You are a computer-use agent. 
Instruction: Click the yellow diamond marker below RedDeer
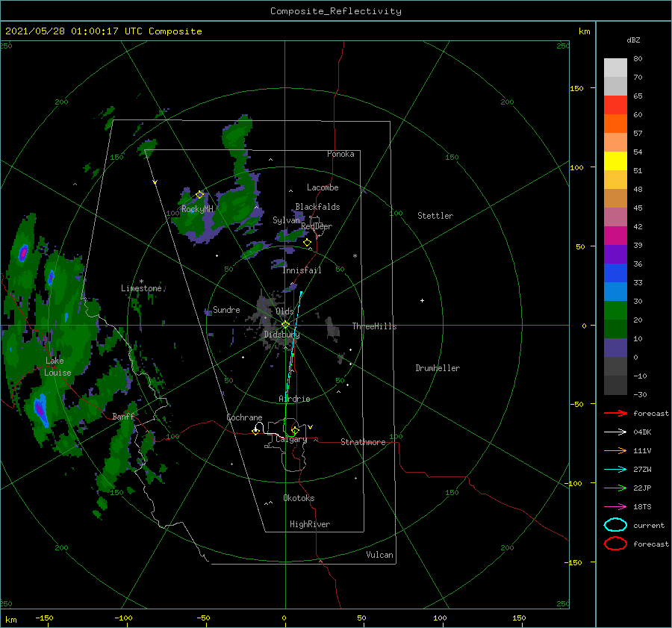coord(307,243)
